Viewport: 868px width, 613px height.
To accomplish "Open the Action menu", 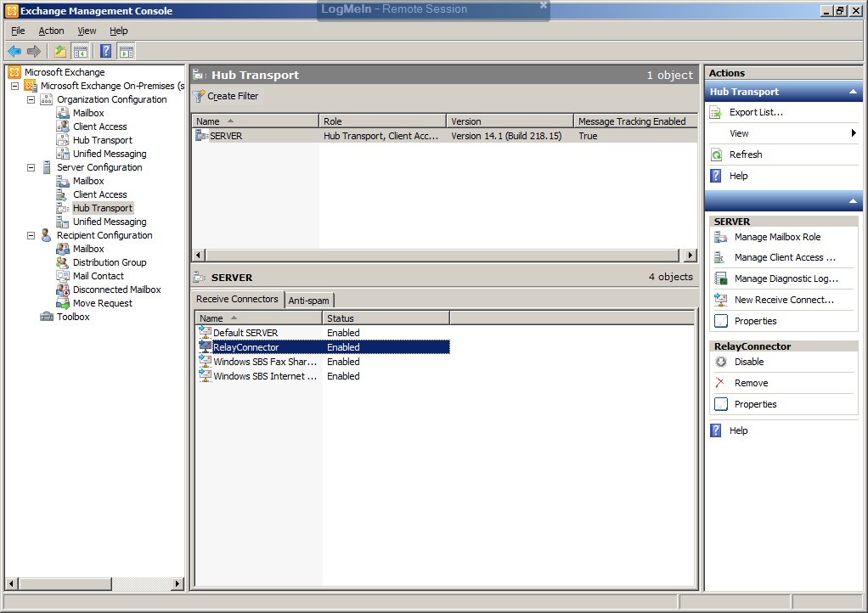I will [x=51, y=31].
